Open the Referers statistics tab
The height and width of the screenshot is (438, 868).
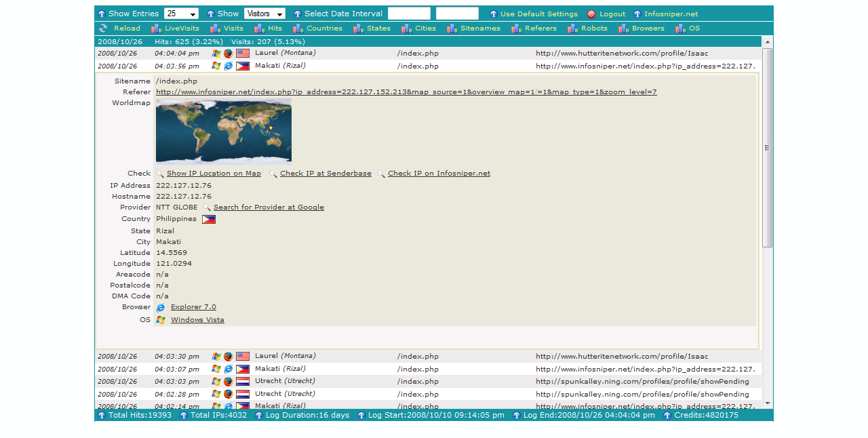[540, 28]
